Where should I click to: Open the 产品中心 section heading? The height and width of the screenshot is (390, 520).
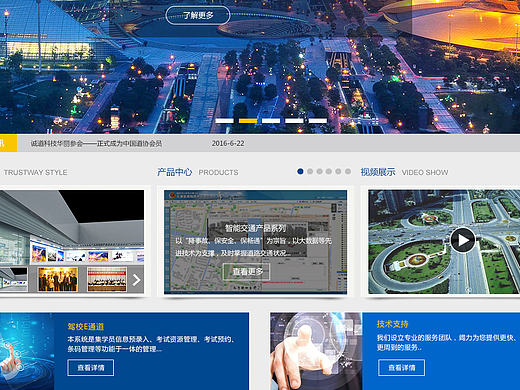point(175,172)
